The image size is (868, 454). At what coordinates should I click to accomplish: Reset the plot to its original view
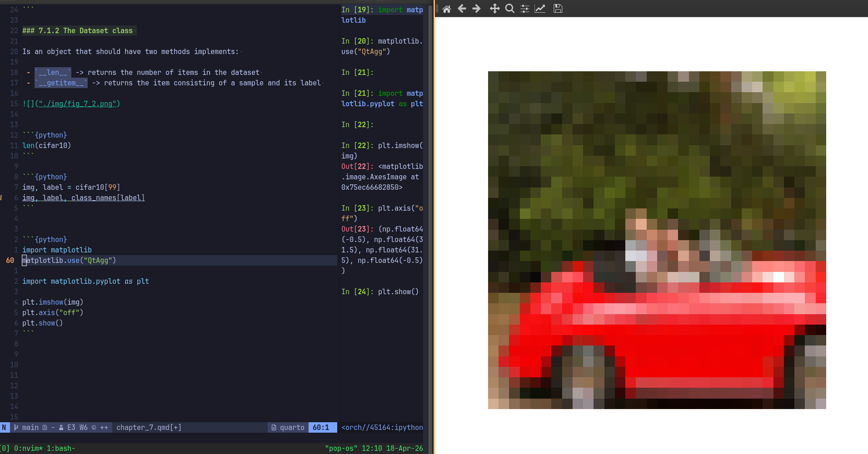(x=446, y=9)
